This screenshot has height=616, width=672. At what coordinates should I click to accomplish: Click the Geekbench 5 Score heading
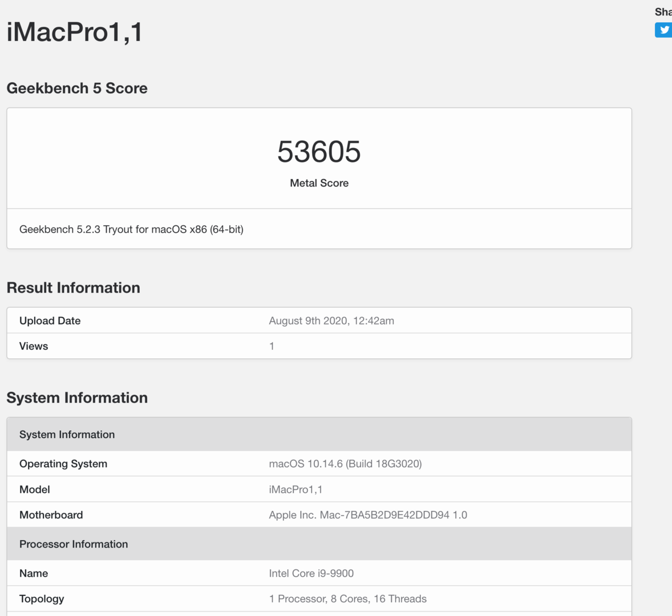[x=77, y=88]
